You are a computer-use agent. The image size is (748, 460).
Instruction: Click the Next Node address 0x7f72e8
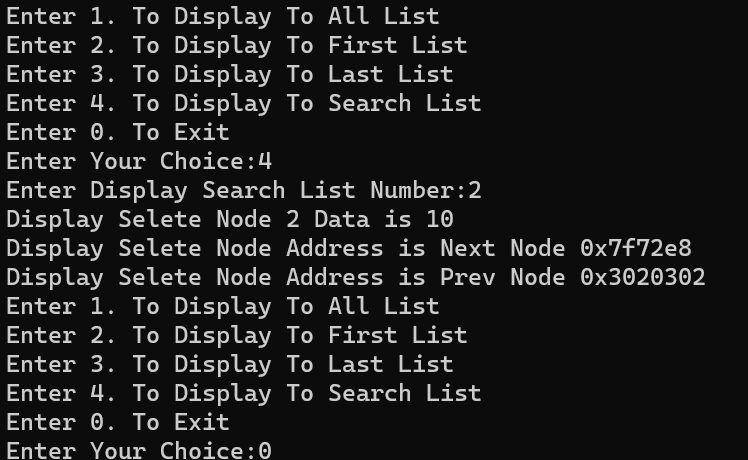coord(636,248)
